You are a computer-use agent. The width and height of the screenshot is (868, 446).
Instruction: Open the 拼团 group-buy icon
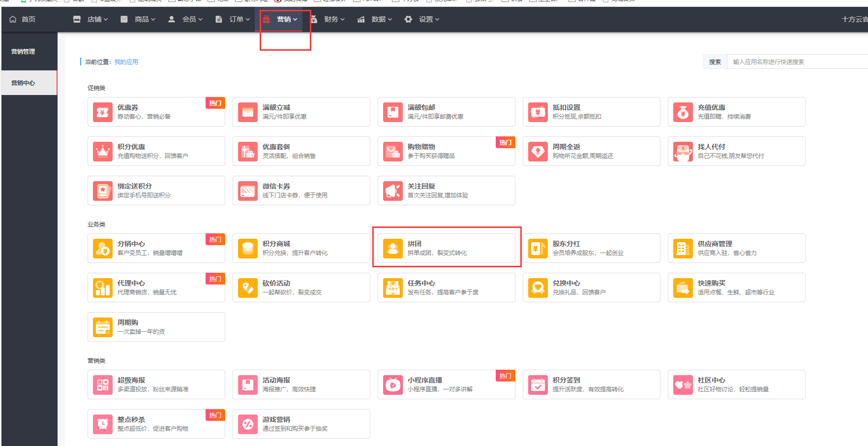[393, 249]
